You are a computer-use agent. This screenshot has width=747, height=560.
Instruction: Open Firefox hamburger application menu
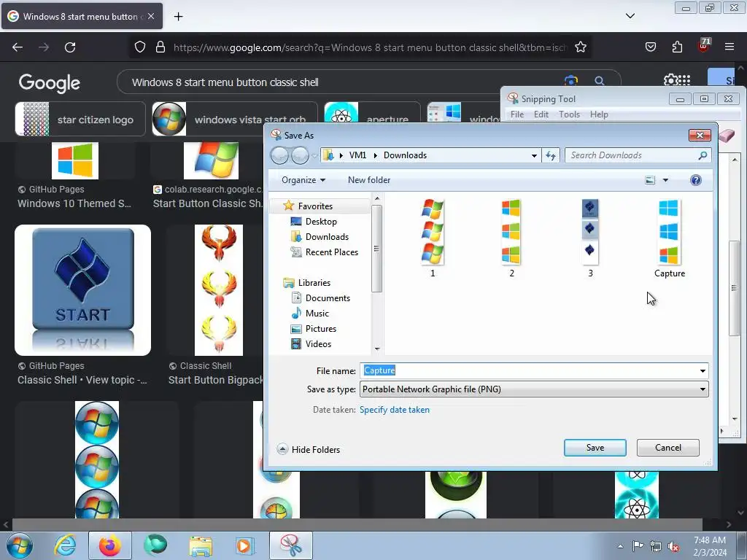pos(729,47)
